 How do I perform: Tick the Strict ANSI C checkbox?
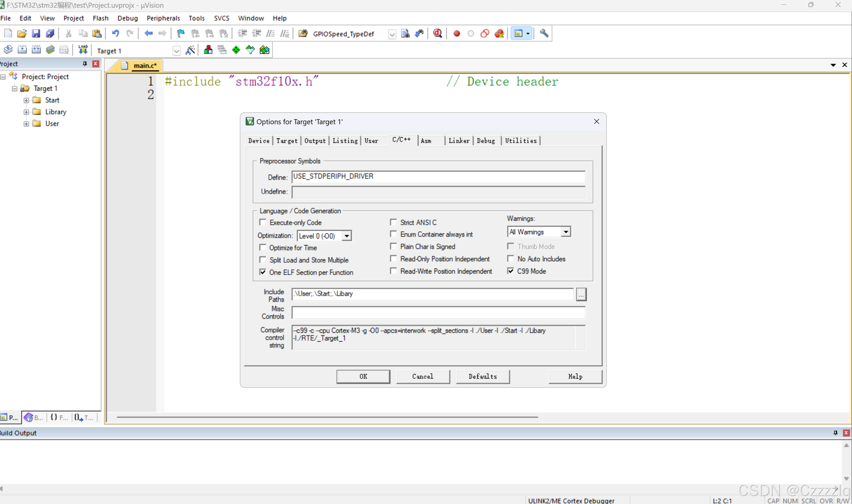393,222
